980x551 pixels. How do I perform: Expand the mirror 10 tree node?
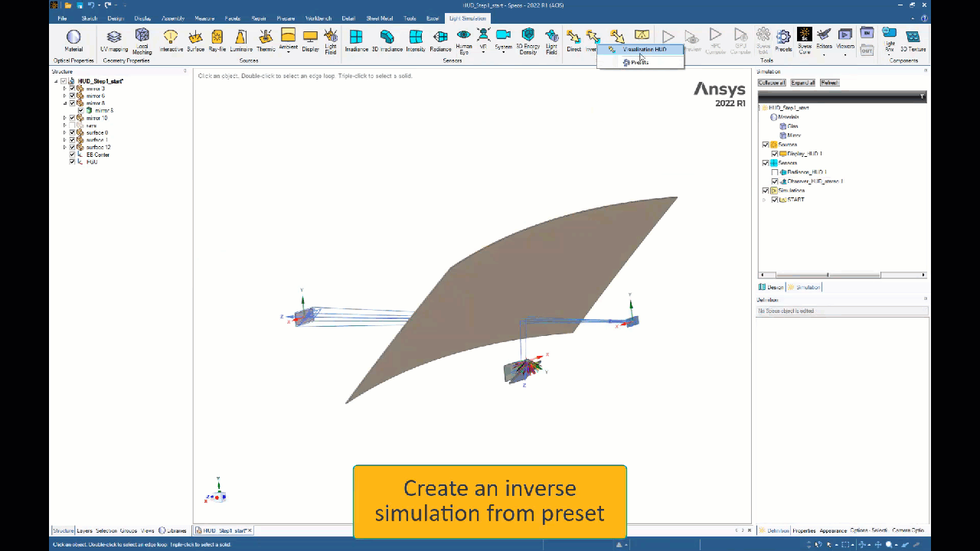pyautogui.click(x=64, y=118)
